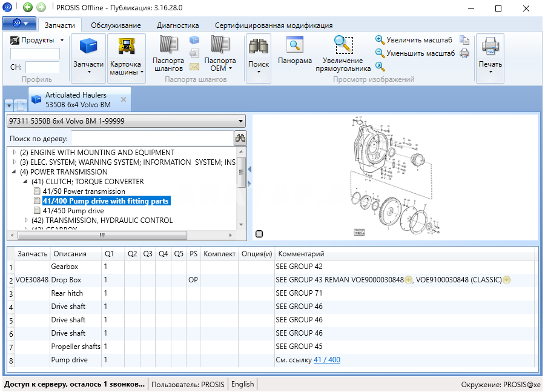
Task: Click the envelope icon in hose passports group
Action: 194,67
